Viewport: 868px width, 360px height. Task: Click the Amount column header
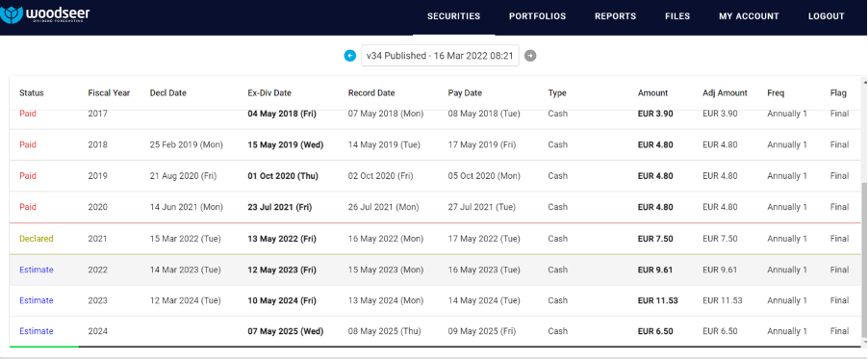pos(652,93)
